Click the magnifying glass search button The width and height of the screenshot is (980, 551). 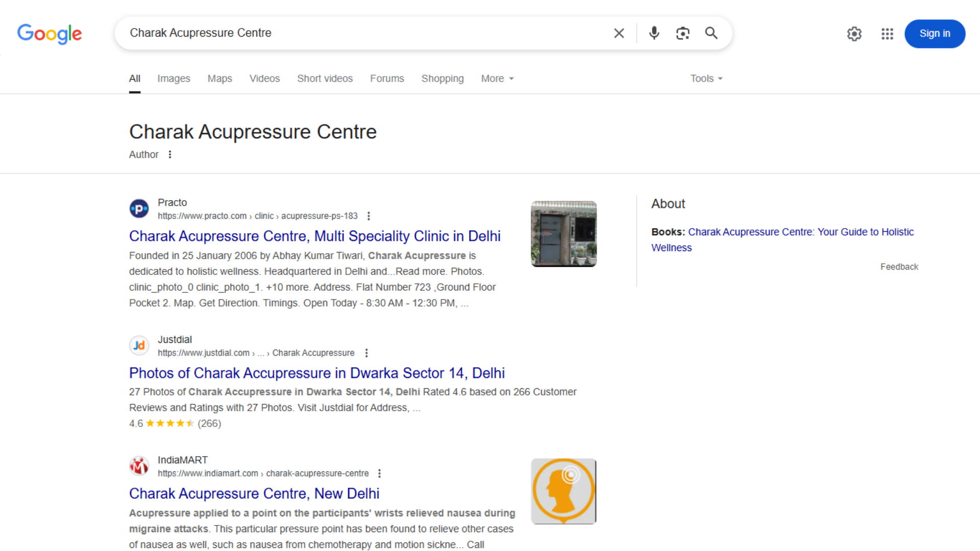[711, 33]
